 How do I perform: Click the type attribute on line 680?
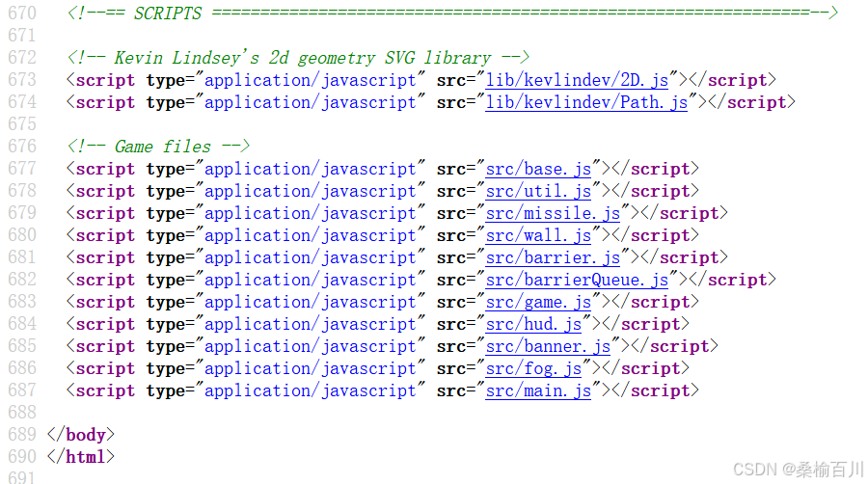coord(166,235)
